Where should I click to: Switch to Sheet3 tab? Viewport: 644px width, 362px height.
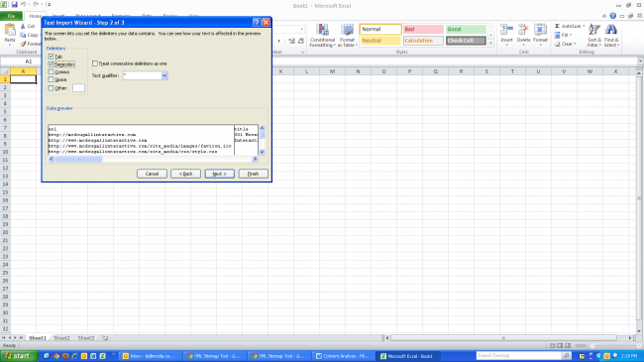86,338
